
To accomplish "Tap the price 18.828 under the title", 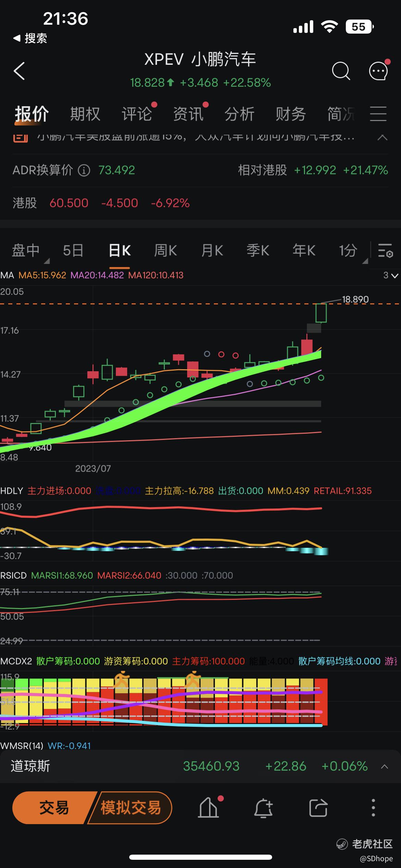I will pyautogui.click(x=147, y=83).
